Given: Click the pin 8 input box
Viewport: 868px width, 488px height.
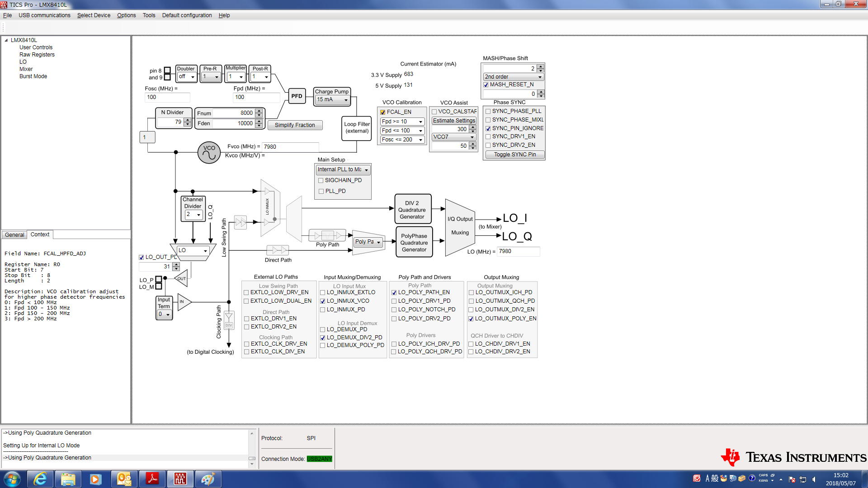Looking at the screenshot, I should tap(167, 70).
